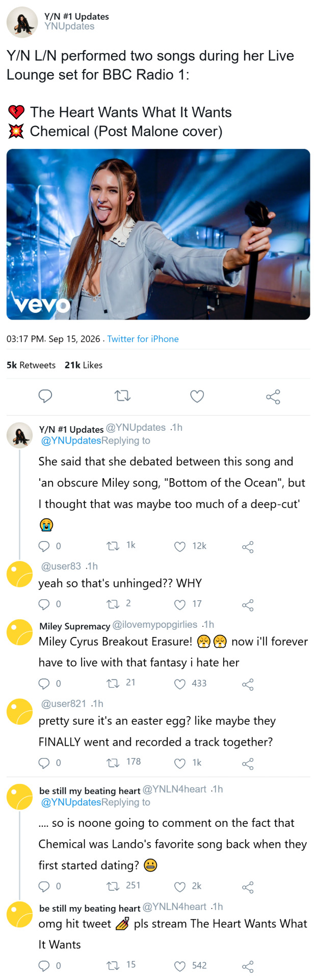Viewport: 317px width, 980px height.
Task: Like the Miley Supremacy reply
Action: point(179,684)
